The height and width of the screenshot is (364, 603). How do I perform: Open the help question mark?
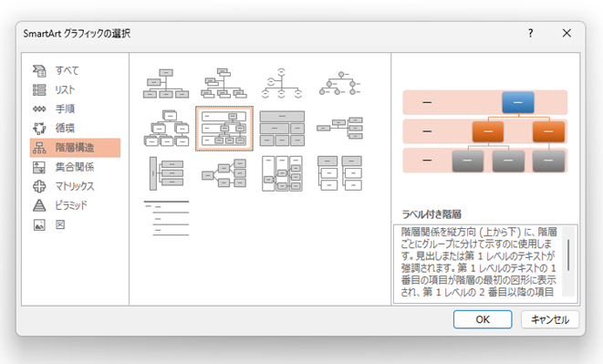pos(531,33)
